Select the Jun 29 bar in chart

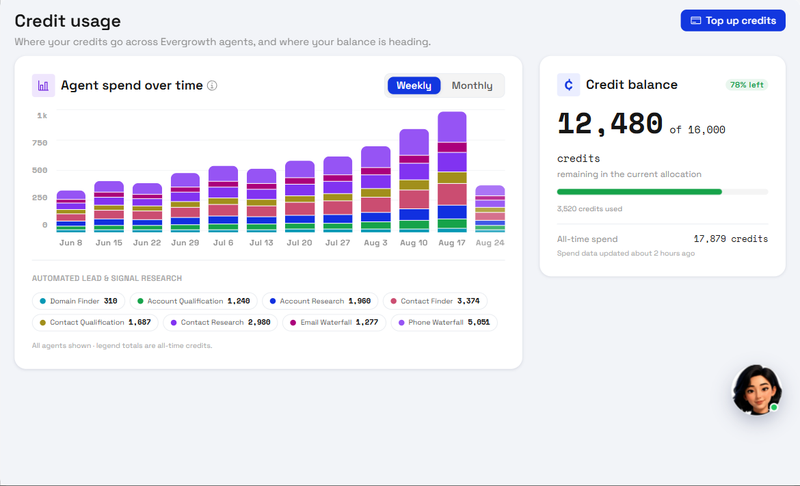(x=185, y=203)
